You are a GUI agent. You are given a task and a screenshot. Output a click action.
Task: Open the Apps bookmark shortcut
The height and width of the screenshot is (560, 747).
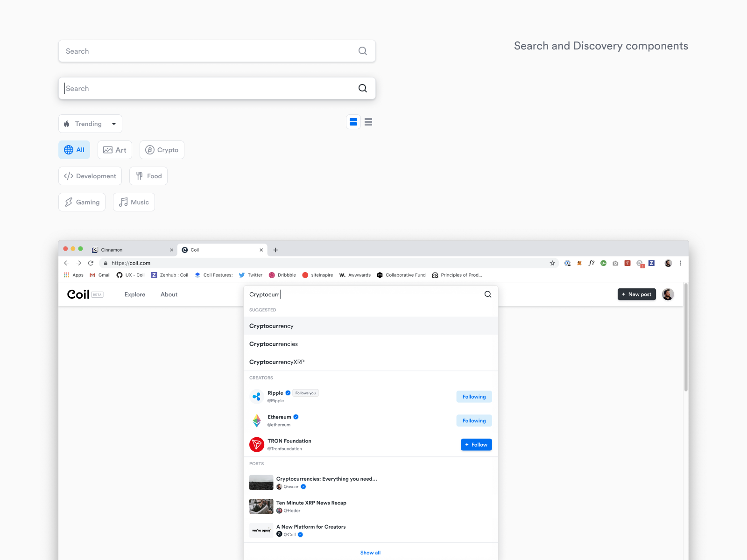(74, 275)
